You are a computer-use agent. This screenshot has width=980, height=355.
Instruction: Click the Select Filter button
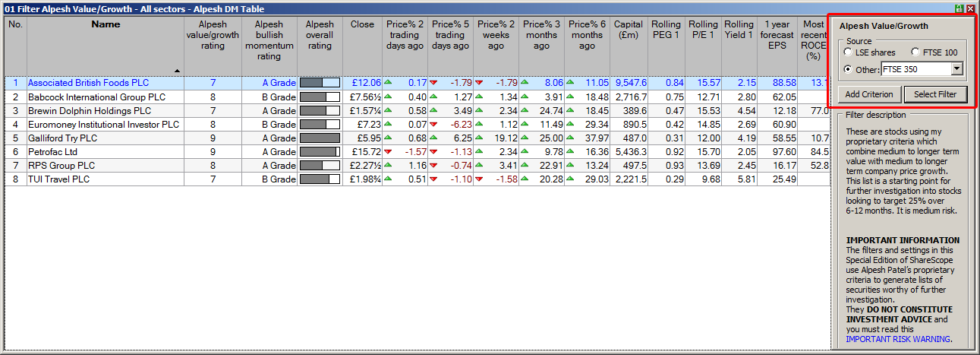(x=936, y=94)
